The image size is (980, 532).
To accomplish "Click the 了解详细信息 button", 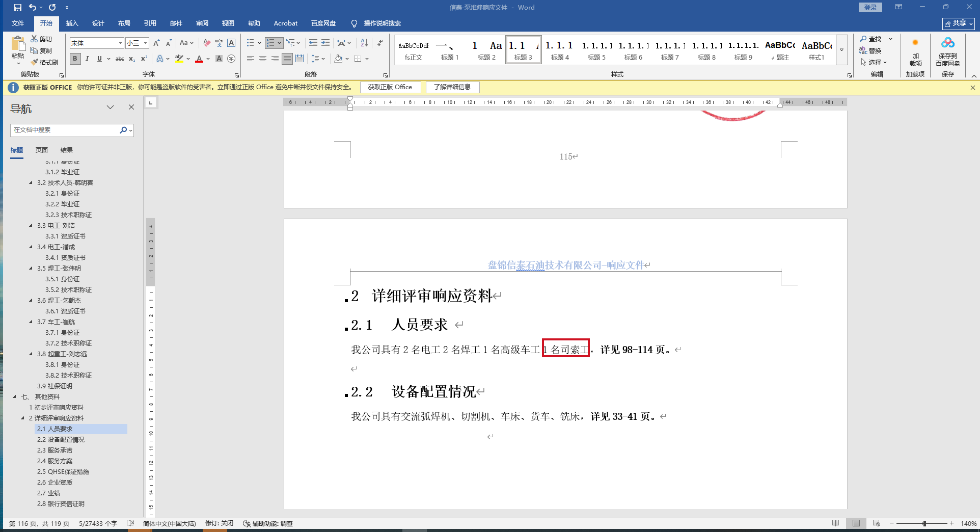I will coord(452,87).
